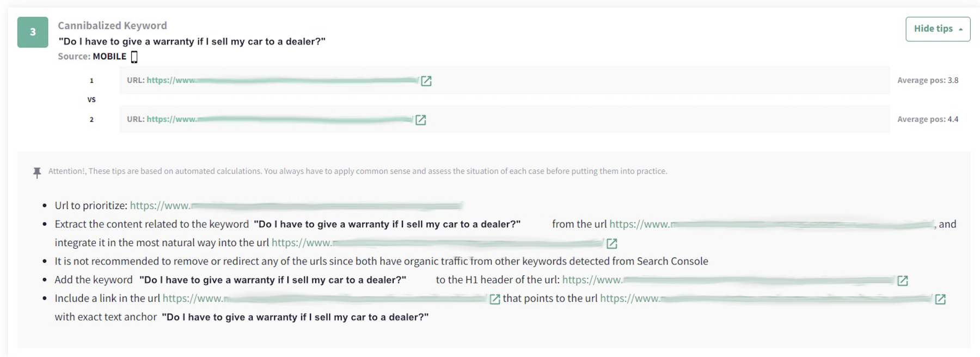Click the last external link icon in the internal-link tip
Image resolution: width=980 pixels, height=357 pixels.
(941, 299)
